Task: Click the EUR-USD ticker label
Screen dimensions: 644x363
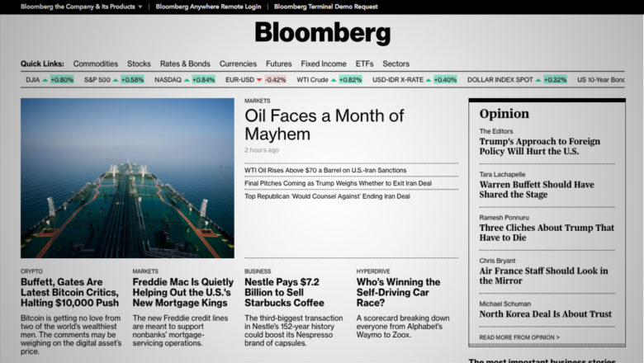Action: point(240,79)
